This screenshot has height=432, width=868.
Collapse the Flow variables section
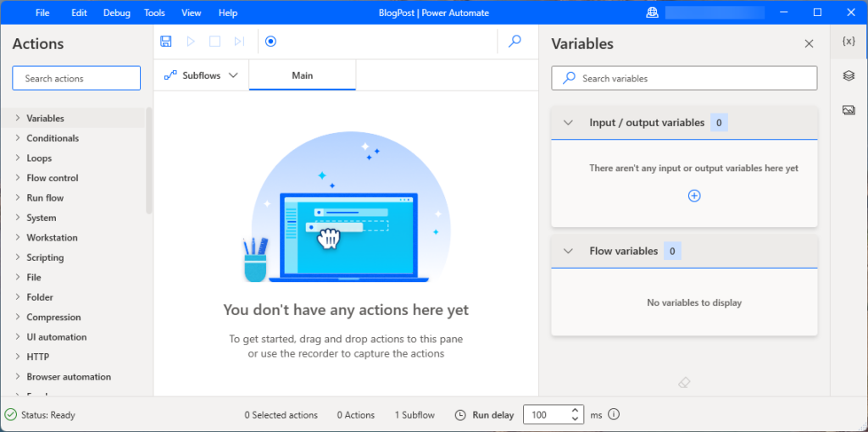[x=568, y=251]
